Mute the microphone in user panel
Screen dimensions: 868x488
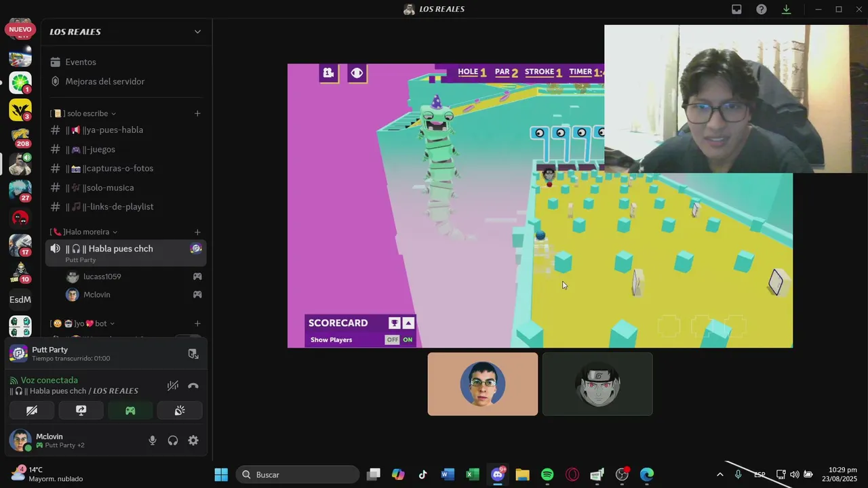point(153,441)
